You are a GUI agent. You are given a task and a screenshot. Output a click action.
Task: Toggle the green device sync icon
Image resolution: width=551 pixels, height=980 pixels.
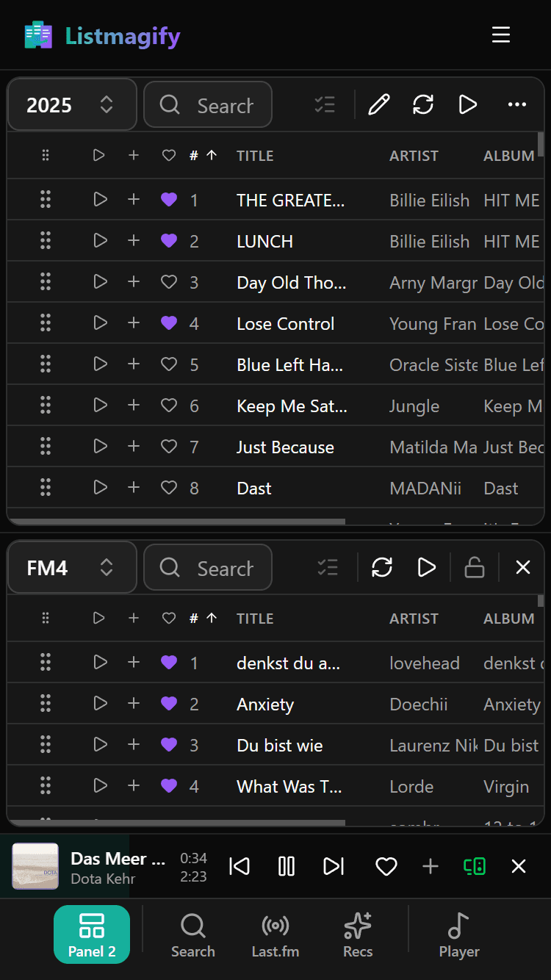point(475,867)
